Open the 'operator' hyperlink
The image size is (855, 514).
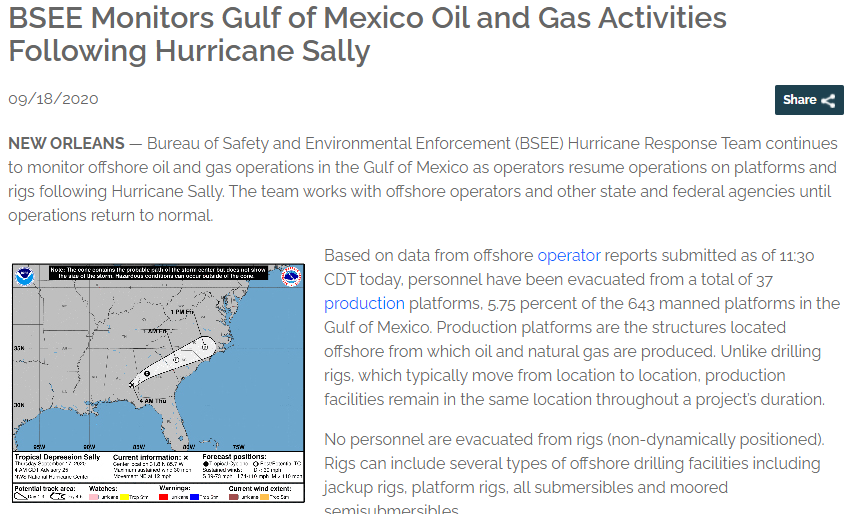pos(569,256)
